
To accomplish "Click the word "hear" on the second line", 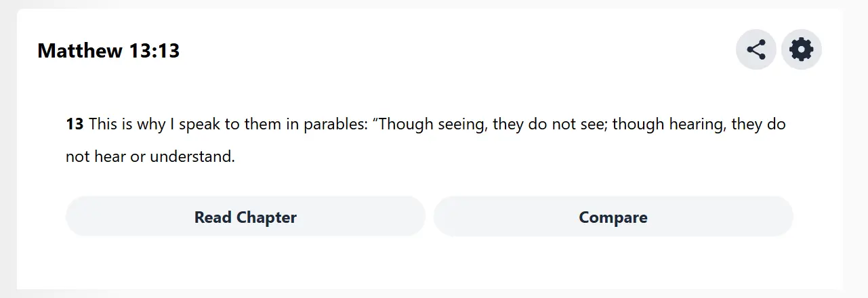I will pyautogui.click(x=108, y=157).
